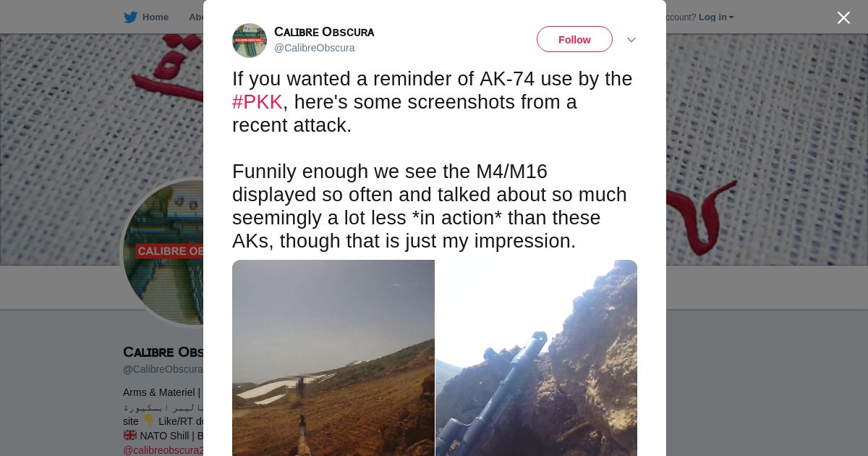View the left hillside screenshot image
Screen dimensions: 868x456
click(x=333, y=358)
